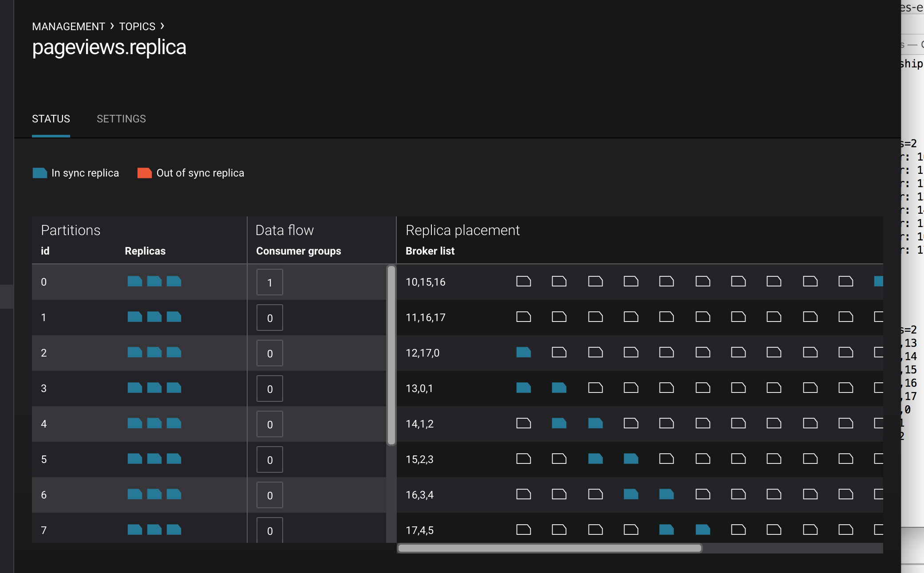924x573 pixels.
Task: Click fifth broker icon in row 17,4,5
Action: 667,530
